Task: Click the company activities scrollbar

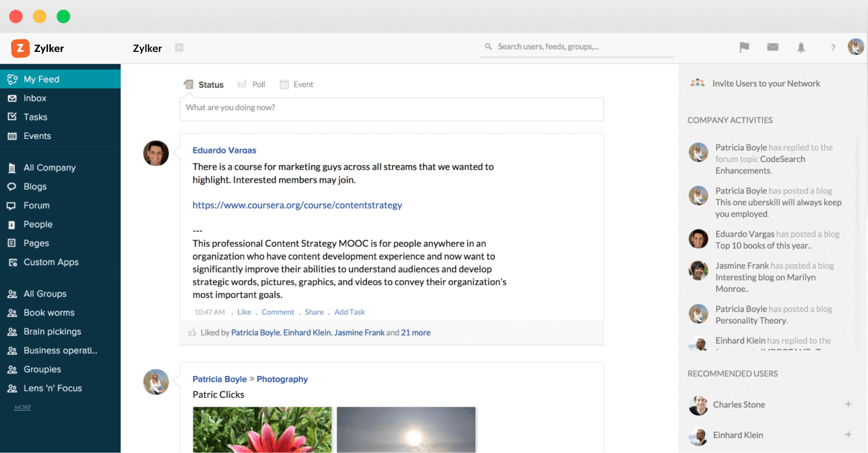Action: pos(857,242)
